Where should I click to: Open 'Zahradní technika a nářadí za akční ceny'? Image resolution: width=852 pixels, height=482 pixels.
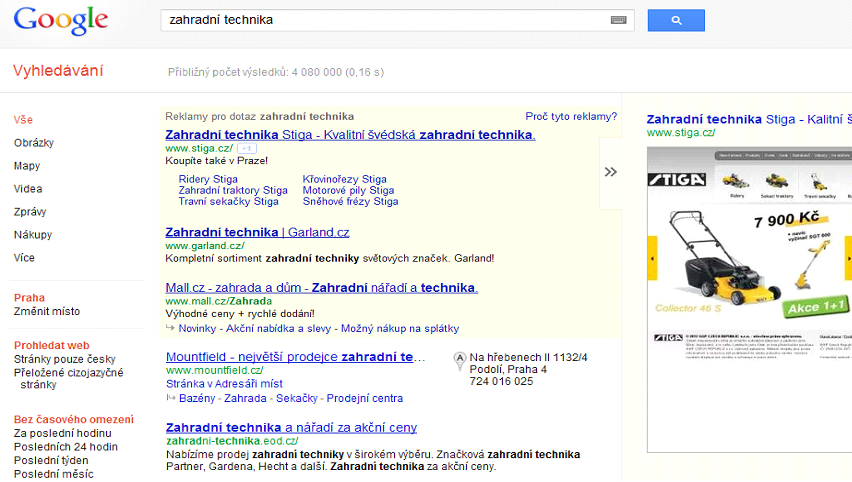(x=291, y=427)
